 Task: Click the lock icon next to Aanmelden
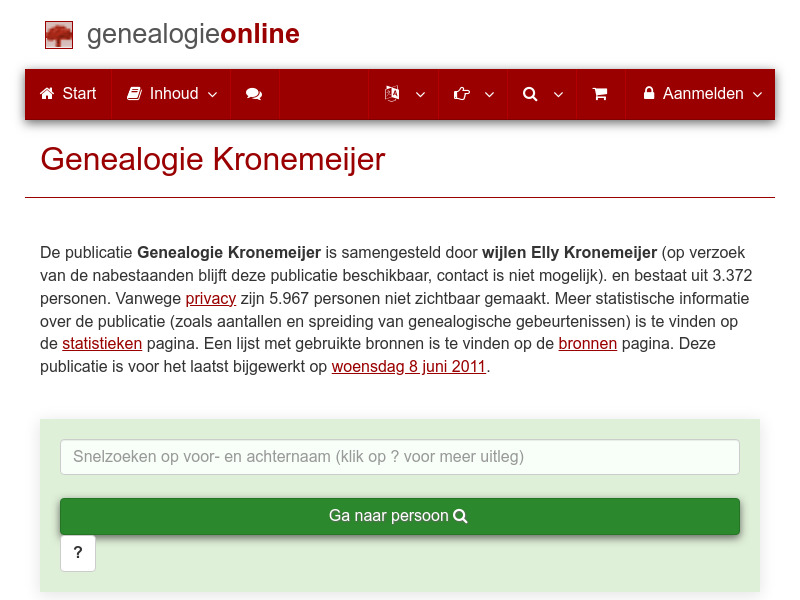click(x=651, y=93)
